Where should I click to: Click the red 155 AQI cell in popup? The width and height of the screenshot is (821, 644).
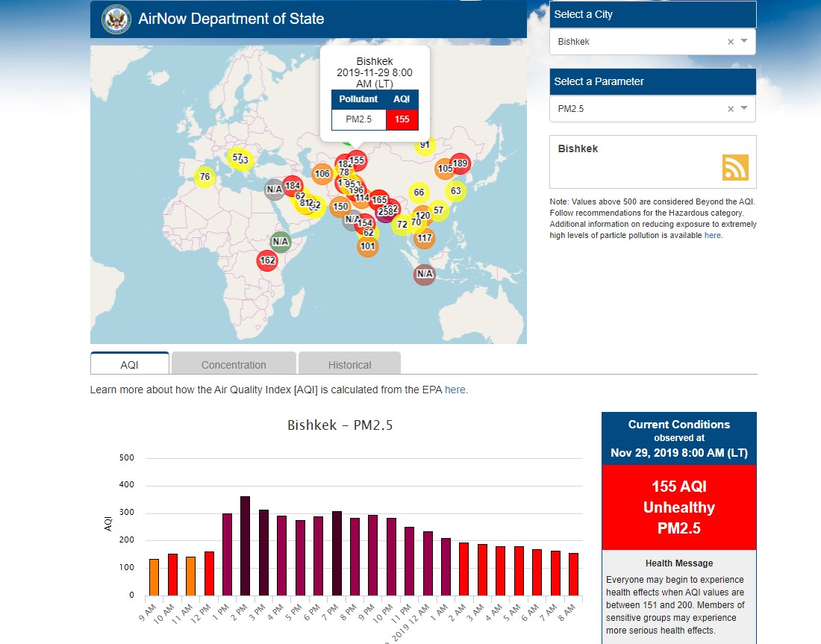pyautogui.click(x=402, y=119)
